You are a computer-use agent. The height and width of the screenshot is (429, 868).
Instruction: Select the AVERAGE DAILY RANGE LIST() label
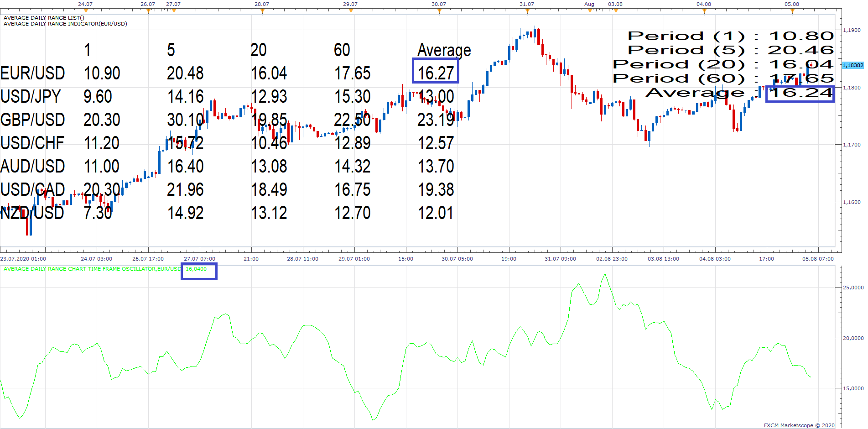click(x=44, y=18)
